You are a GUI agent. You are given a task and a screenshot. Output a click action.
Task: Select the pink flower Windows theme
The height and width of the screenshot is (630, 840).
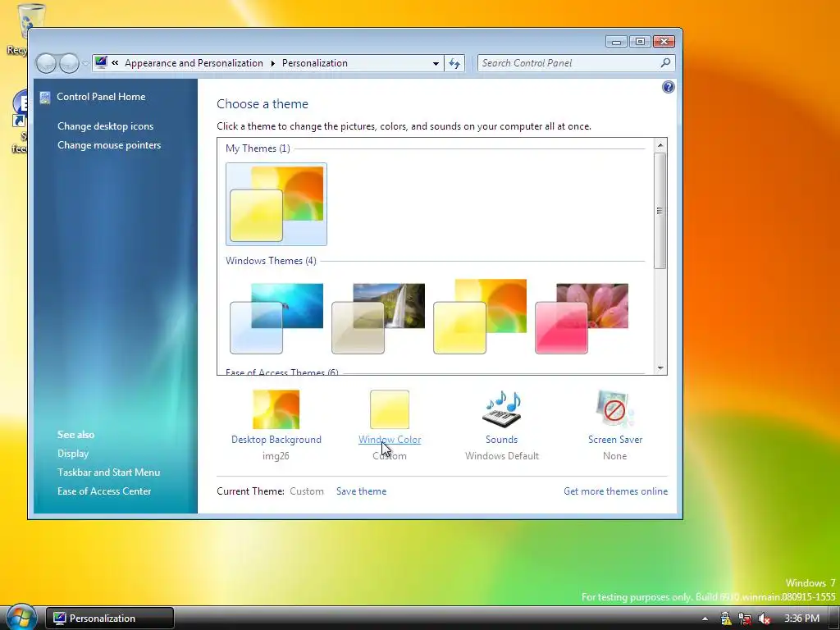point(582,319)
